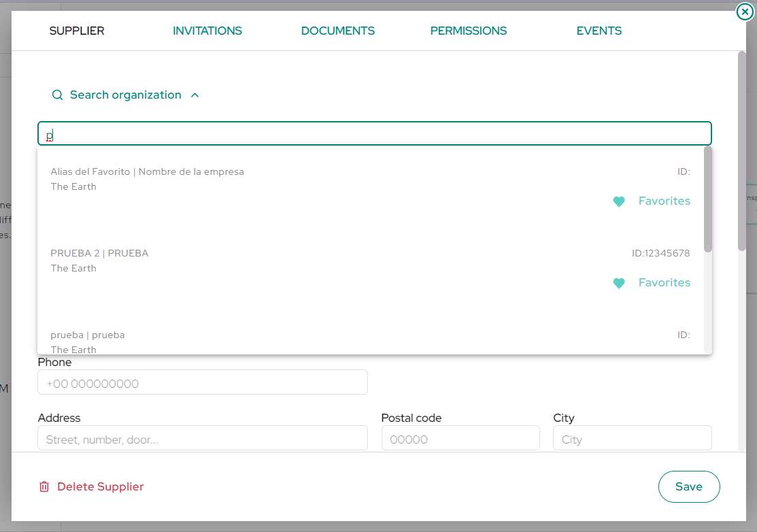Select the SUPPLIER tab

(77, 31)
